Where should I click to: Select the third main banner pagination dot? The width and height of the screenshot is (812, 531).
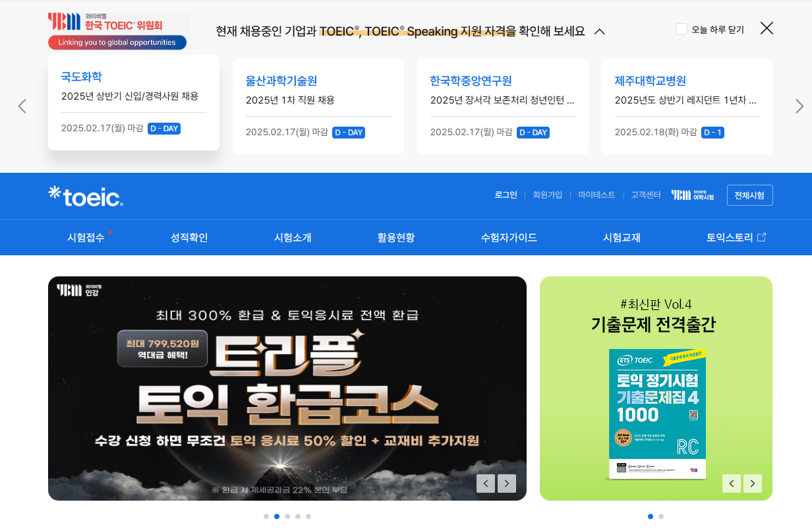pos(287,516)
